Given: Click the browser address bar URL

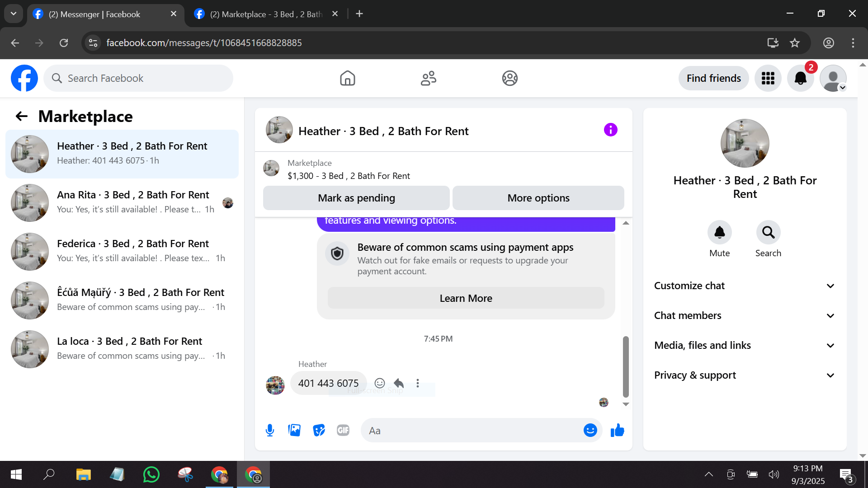Looking at the screenshot, I should [x=204, y=43].
